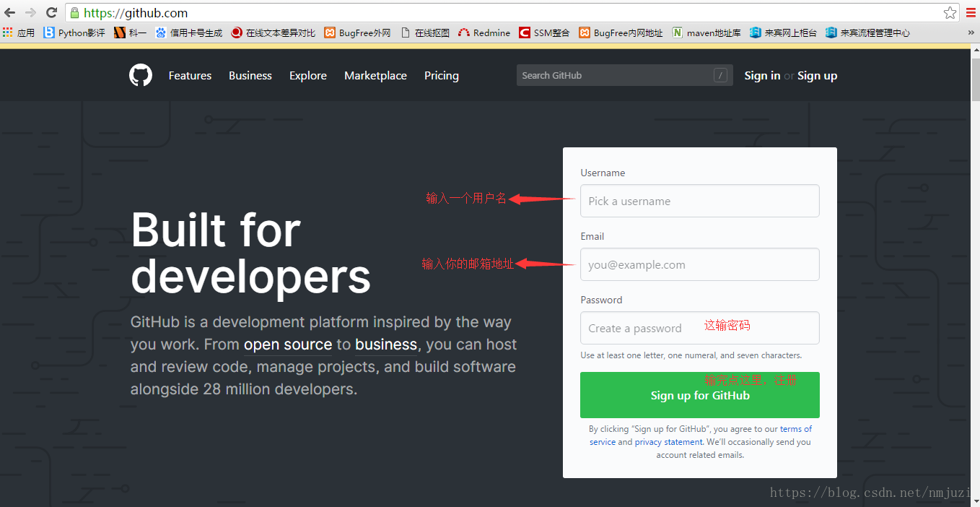Reload the page with refresh icon

click(x=52, y=12)
